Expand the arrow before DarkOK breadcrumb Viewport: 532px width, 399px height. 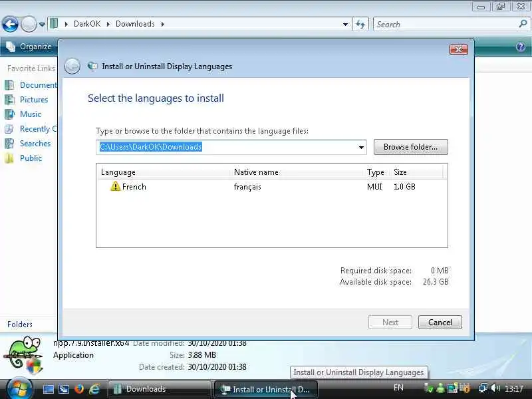pos(66,24)
